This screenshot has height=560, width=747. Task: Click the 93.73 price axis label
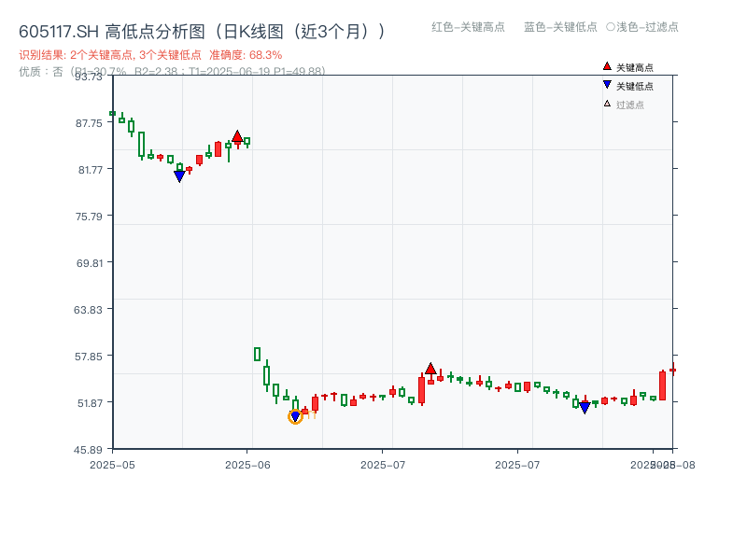pos(90,78)
